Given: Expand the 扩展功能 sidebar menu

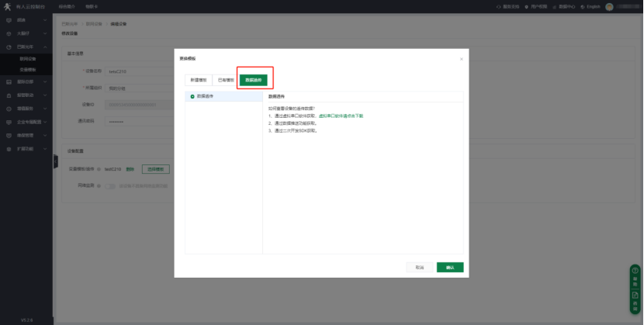Looking at the screenshot, I should [x=26, y=147].
